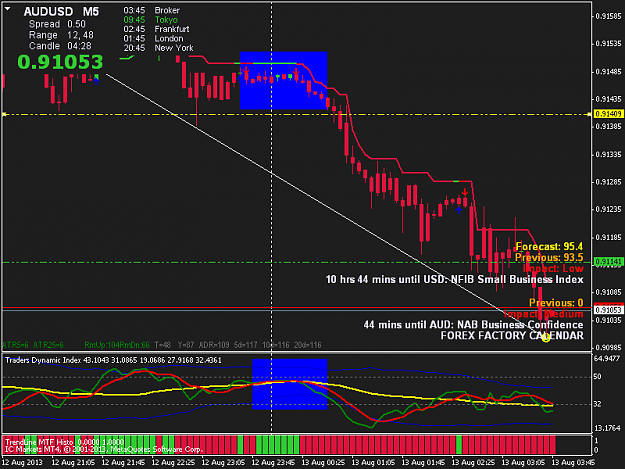
Task: Click the 12 Aug 23:45 time axis label
Action: pyautogui.click(x=273, y=463)
